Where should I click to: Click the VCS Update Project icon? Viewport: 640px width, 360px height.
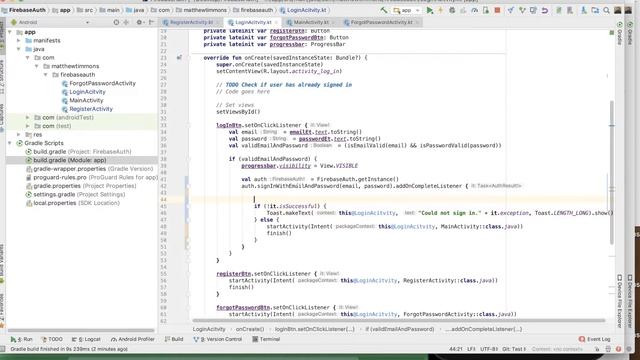point(511,10)
